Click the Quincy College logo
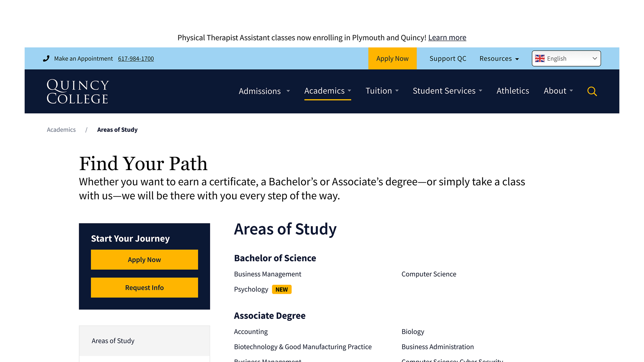644x362 pixels. pos(78,91)
